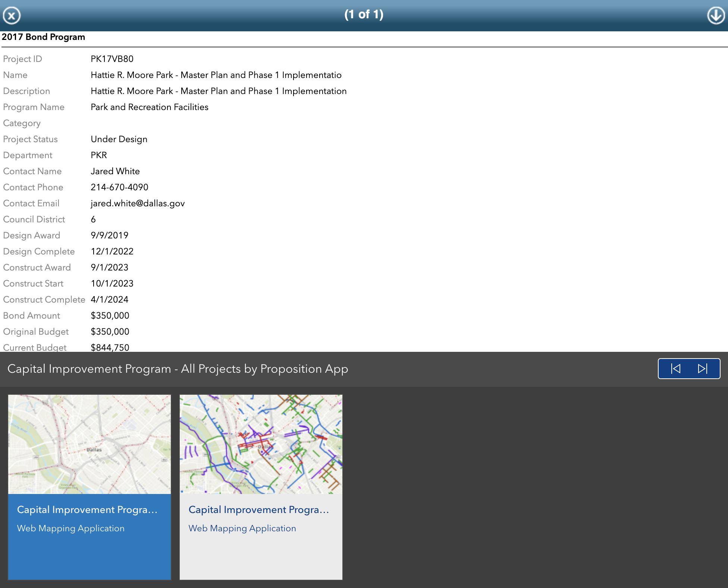The width and height of the screenshot is (728, 588).
Task: Click the down-arrow icon in header
Action: [716, 16]
